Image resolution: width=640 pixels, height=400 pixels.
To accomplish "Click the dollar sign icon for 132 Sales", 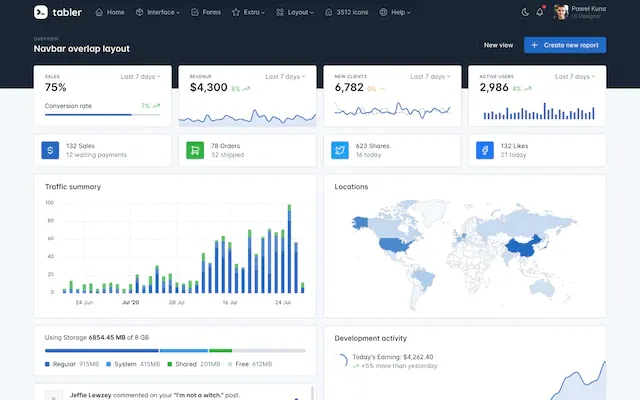I will (x=50, y=150).
